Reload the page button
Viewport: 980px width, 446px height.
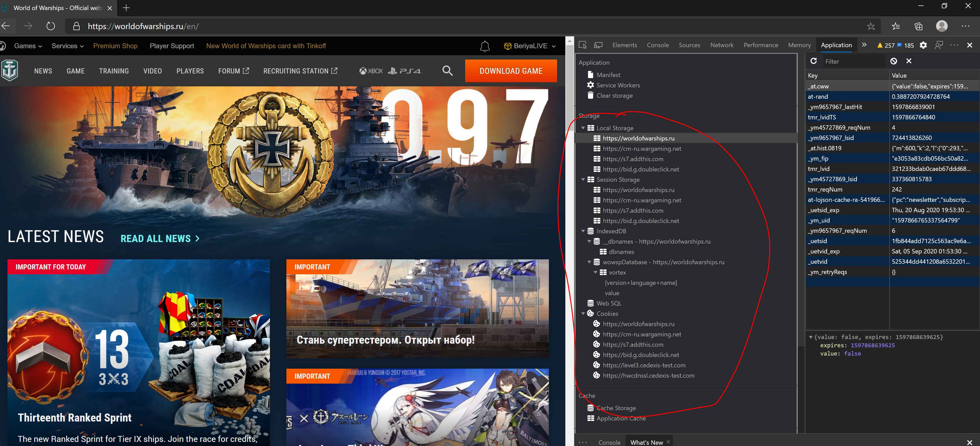[x=50, y=26]
